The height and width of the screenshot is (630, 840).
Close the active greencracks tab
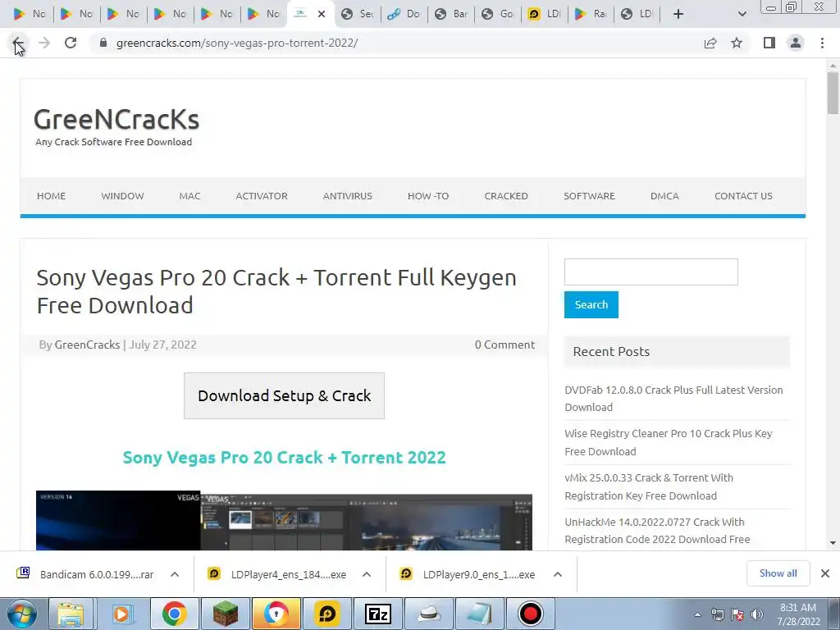click(x=322, y=14)
